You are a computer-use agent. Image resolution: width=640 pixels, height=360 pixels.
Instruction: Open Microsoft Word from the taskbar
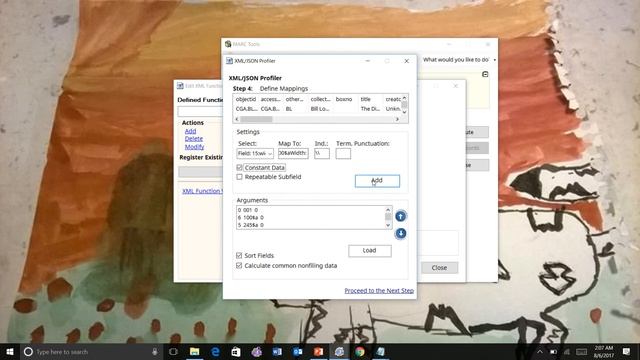(277, 351)
